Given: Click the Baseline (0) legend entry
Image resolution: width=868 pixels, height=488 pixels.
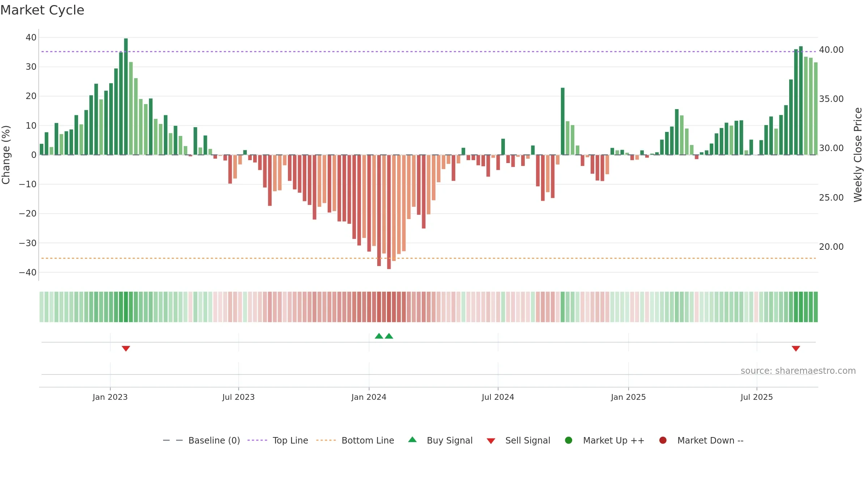Looking at the screenshot, I should [x=201, y=440].
